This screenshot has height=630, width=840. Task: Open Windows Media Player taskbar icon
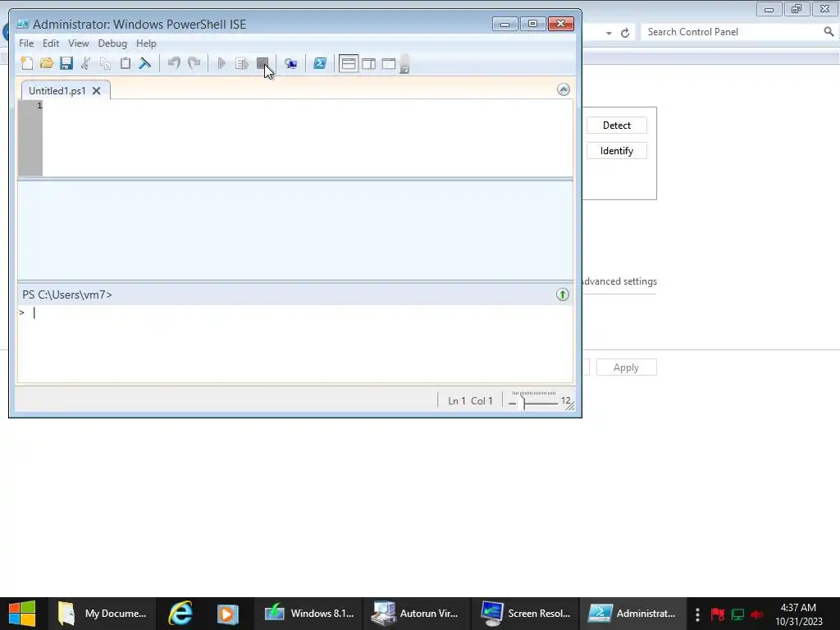(227, 614)
